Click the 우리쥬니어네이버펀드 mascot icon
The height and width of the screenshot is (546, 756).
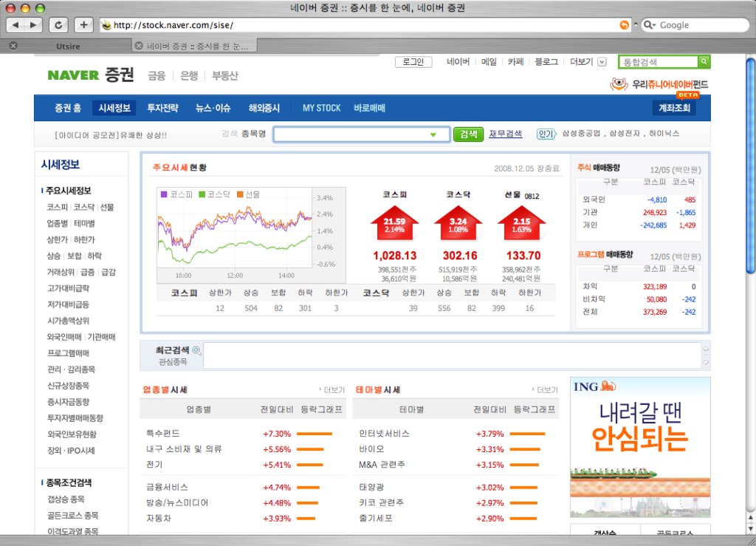pyautogui.click(x=619, y=84)
